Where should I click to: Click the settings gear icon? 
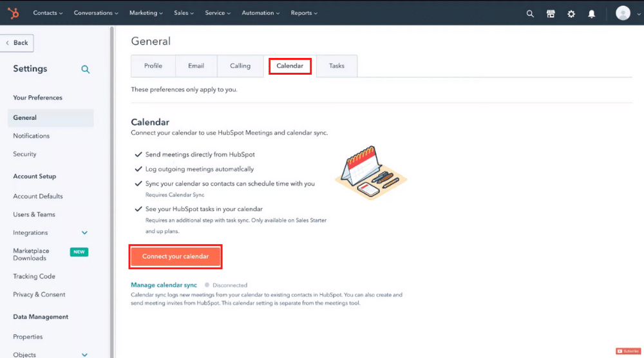coord(571,14)
